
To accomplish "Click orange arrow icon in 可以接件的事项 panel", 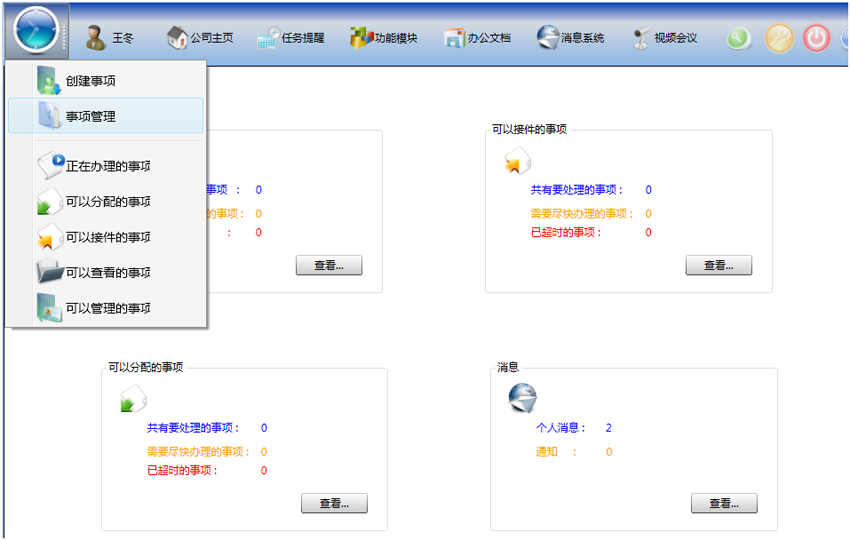I will pyautogui.click(x=517, y=161).
